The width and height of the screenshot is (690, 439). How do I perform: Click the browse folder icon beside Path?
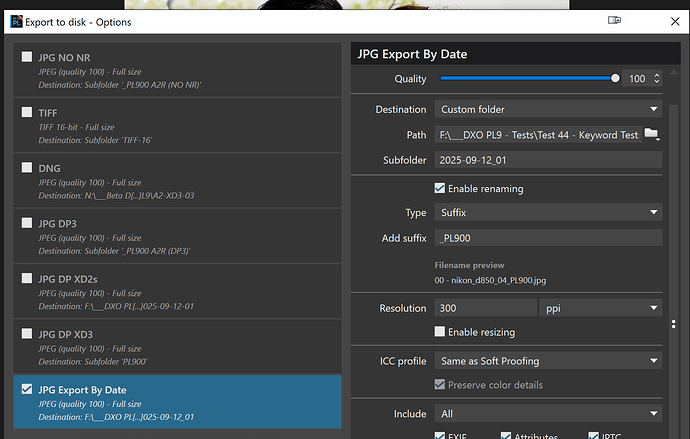(x=652, y=135)
